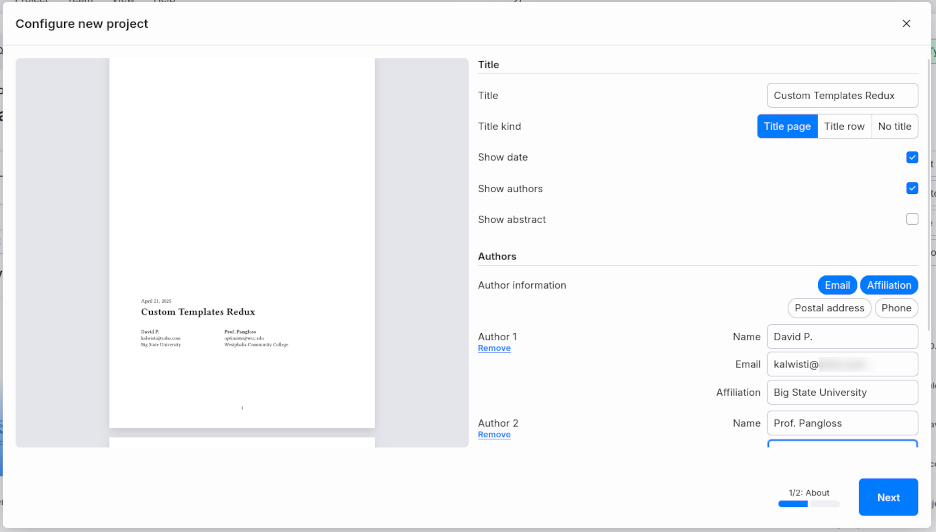The width and height of the screenshot is (936, 532).
Task: Enable the Show abstract checkbox
Action: 912,219
